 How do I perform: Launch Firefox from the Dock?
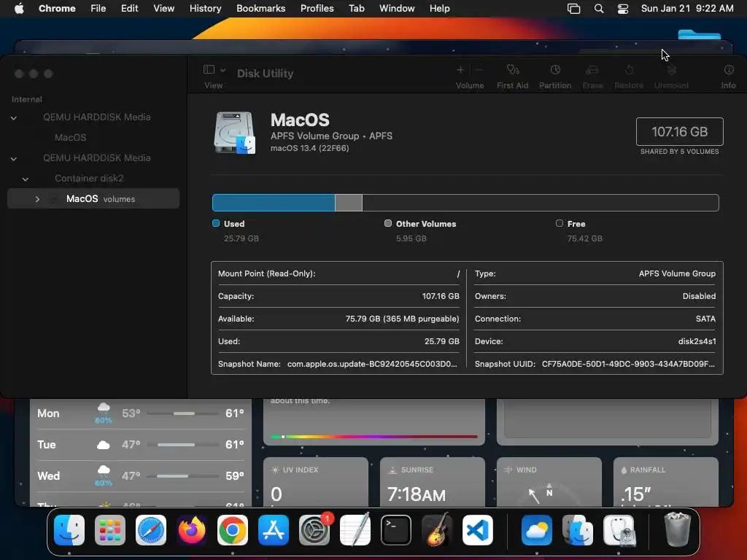click(x=192, y=530)
